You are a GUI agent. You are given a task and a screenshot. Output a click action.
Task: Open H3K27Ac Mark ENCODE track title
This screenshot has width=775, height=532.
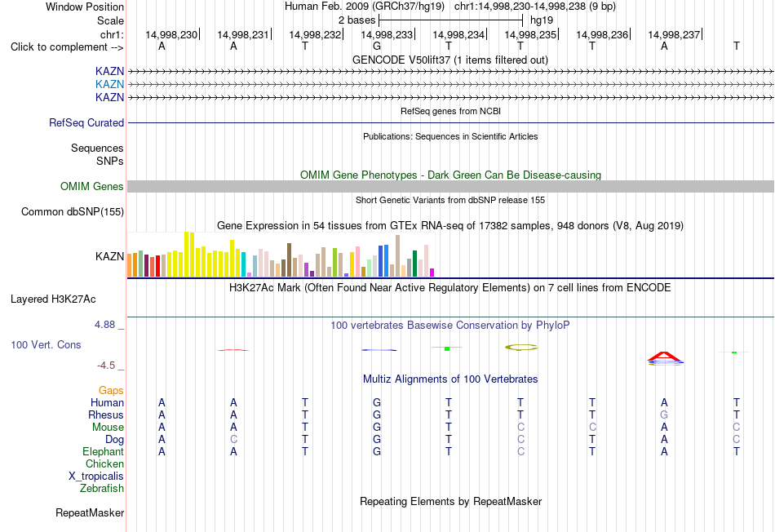pos(449,288)
